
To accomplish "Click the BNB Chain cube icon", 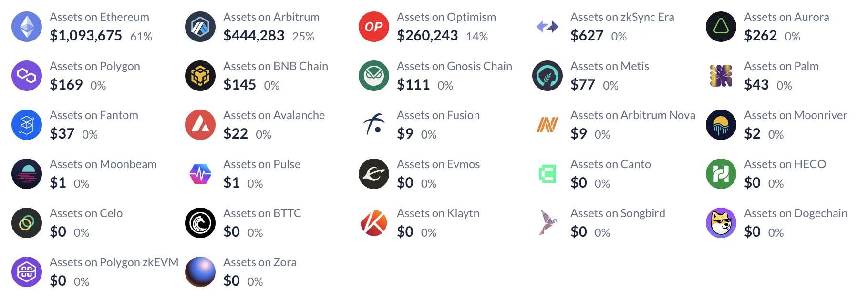I will click(x=200, y=76).
